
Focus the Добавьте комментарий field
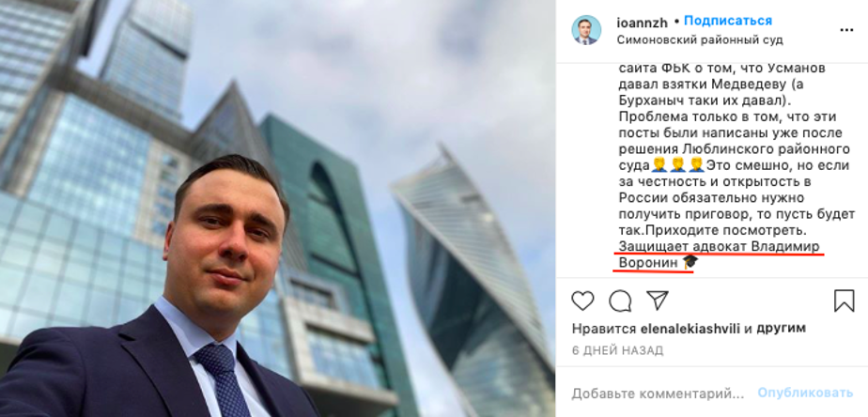click(658, 394)
